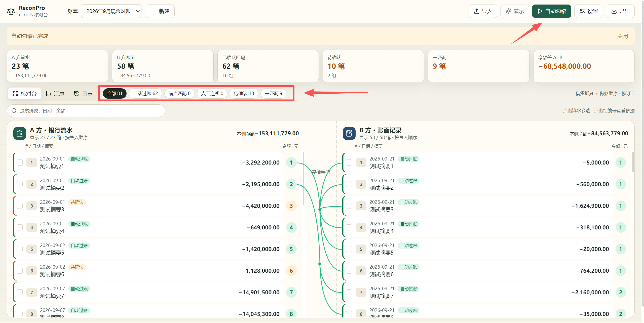Filter by 未匹配 9

coord(273,94)
